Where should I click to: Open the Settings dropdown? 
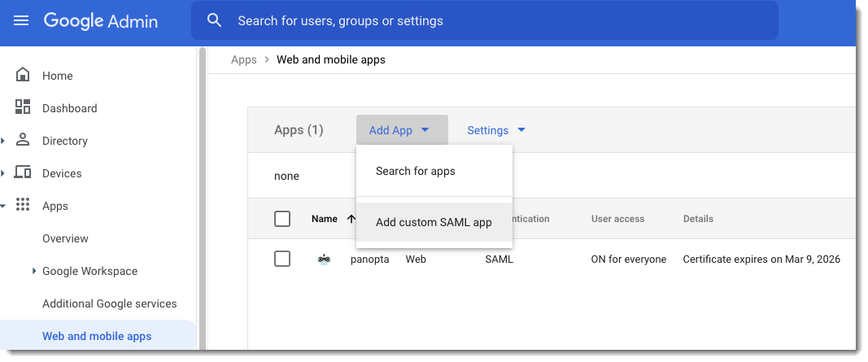point(495,130)
